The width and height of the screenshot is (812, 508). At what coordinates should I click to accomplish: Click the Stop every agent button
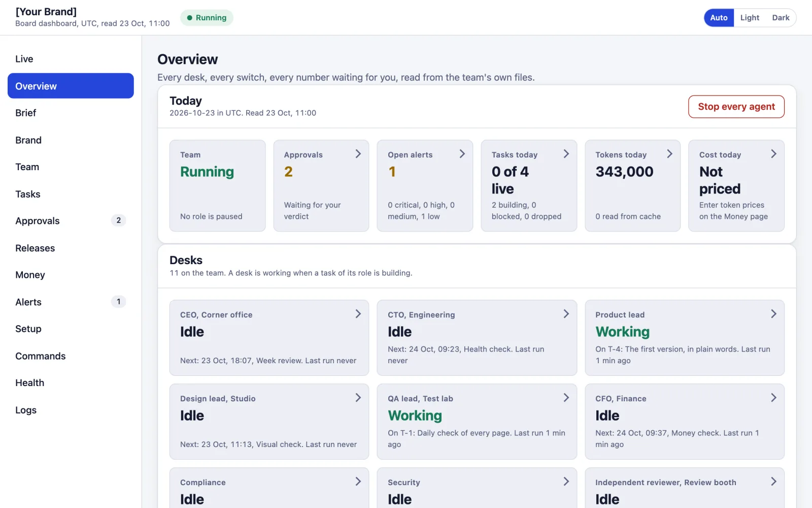coord(736,107)
